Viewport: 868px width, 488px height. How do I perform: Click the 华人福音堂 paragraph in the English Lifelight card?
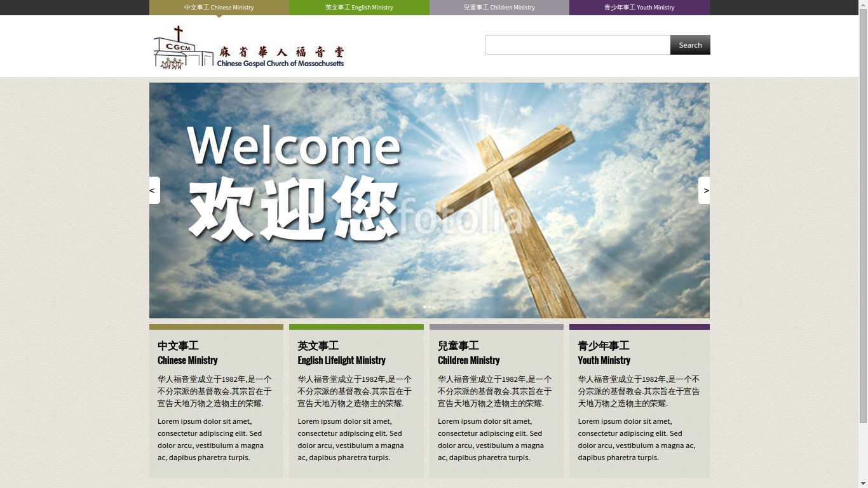click(x=355, y=391)
